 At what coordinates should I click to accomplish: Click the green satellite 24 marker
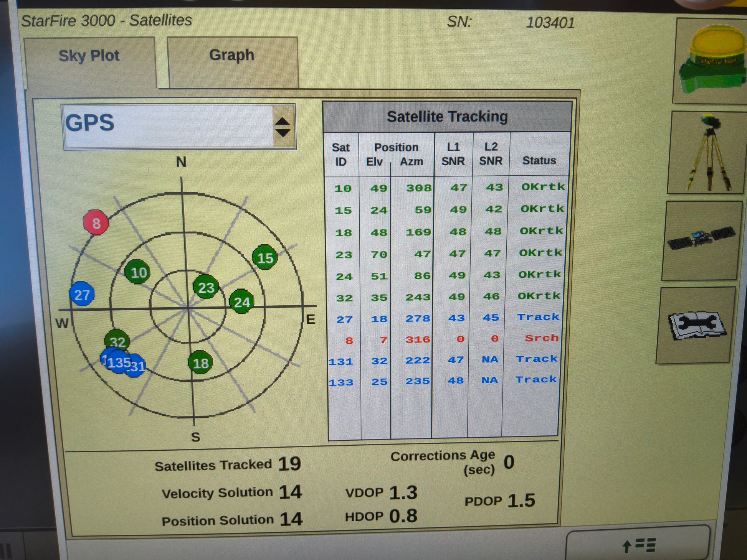[241, 302]
